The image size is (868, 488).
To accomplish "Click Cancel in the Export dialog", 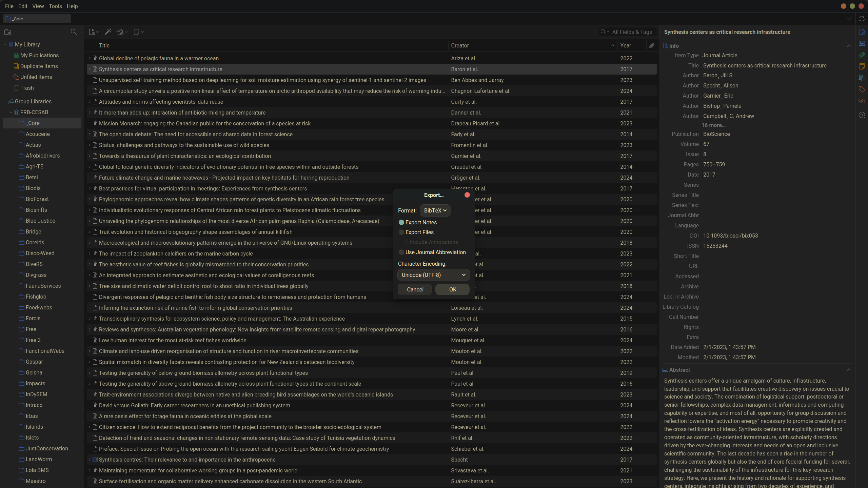I will tap(415, 289).
